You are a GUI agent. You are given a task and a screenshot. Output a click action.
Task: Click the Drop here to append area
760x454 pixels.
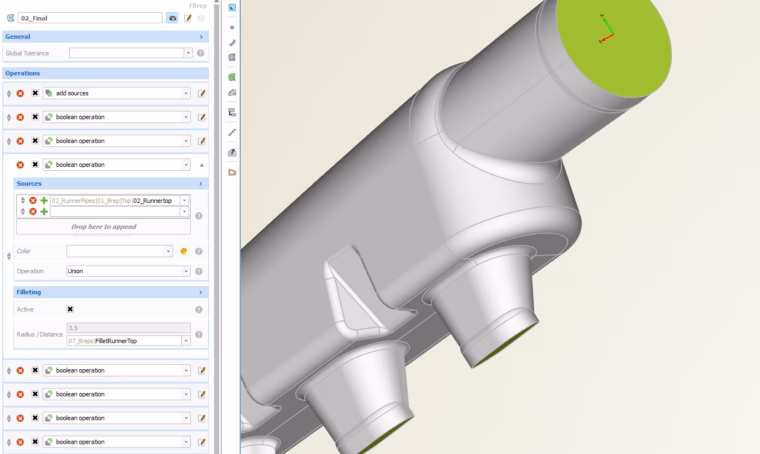click(x=103, y=227)
